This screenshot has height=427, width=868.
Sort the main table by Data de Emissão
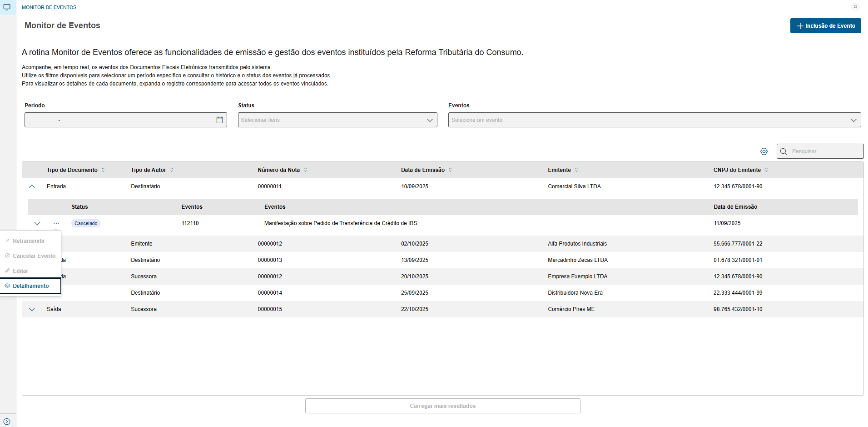pyautogui.click(x=451, y=170)
